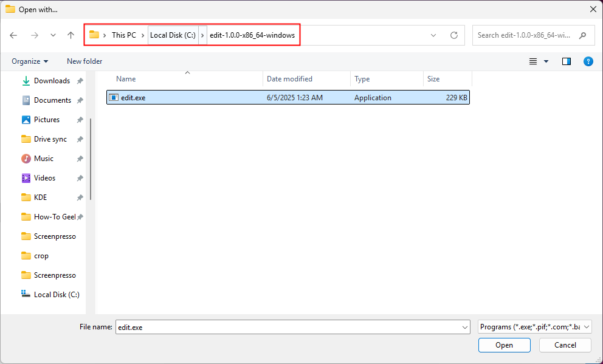
Task: Select the edit.exe file name
Action: click(x=133, y=98)
